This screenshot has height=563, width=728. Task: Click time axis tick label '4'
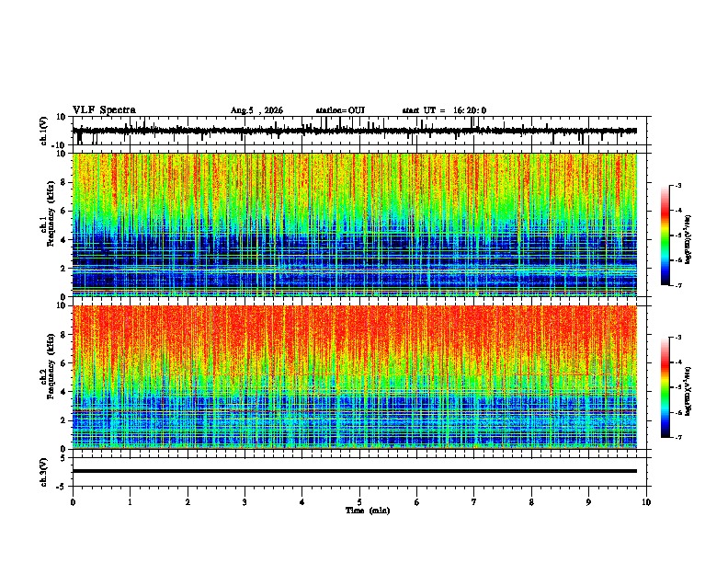[x=302, y=502]
